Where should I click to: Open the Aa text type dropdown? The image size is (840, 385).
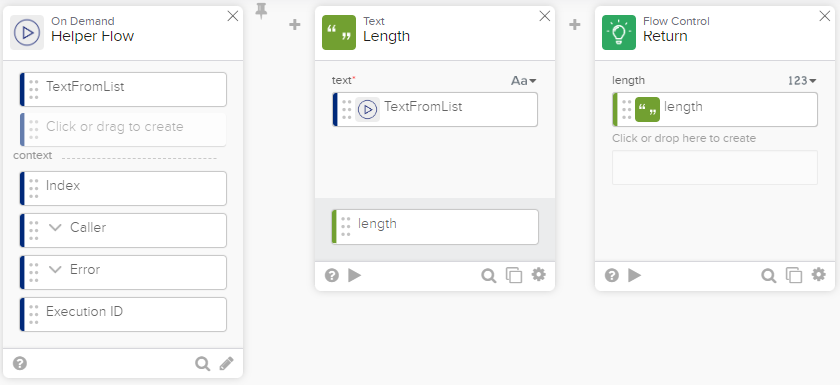[x=523, y=81]
